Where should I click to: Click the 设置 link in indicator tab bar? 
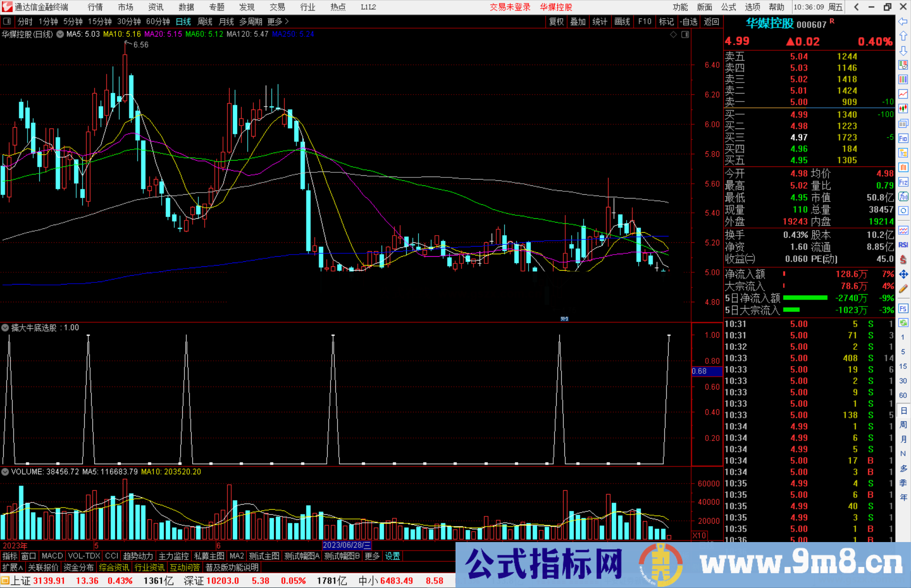(392, 556)
